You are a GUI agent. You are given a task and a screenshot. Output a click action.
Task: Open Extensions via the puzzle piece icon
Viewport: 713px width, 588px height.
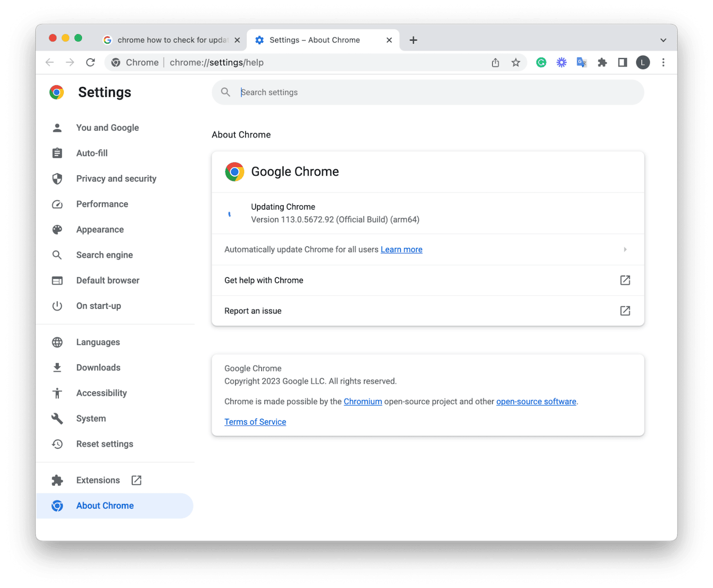click(602, 62)
